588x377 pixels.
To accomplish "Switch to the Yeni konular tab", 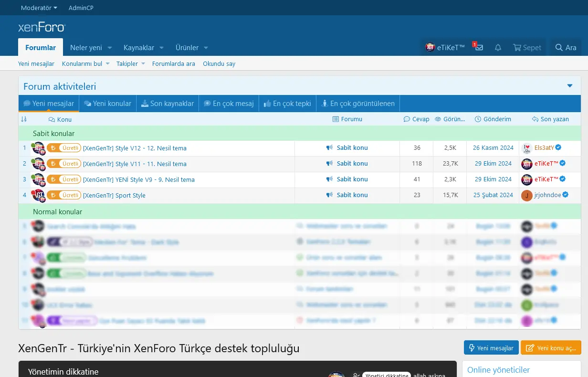I will (107, 104).
